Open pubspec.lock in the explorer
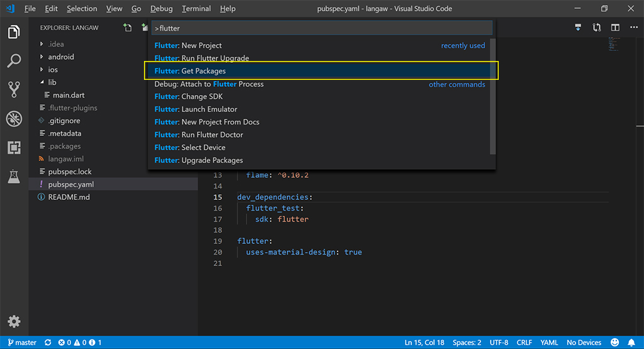This screenshot has width=644, height=349. click(69, 172)
